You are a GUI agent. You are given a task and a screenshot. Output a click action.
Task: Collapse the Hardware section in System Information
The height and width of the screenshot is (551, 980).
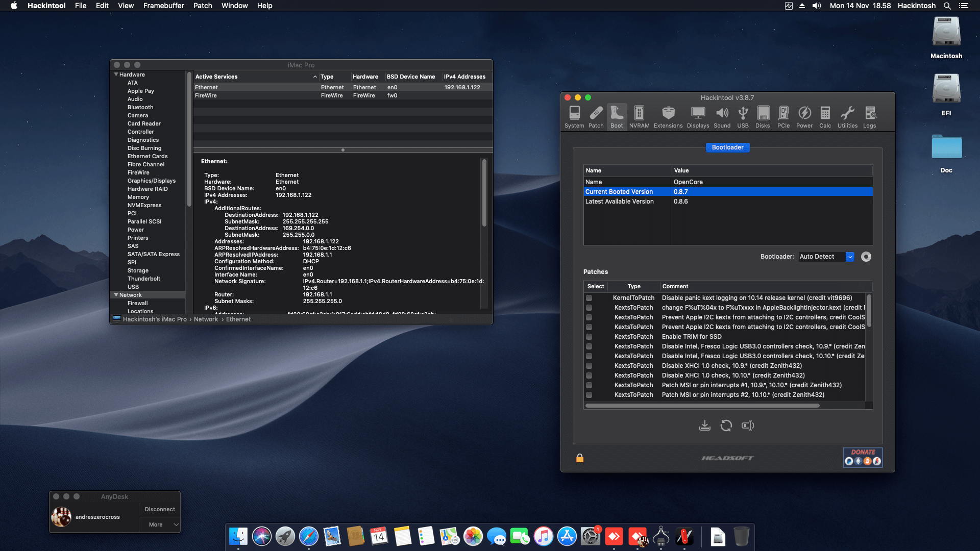coord(117,74)
